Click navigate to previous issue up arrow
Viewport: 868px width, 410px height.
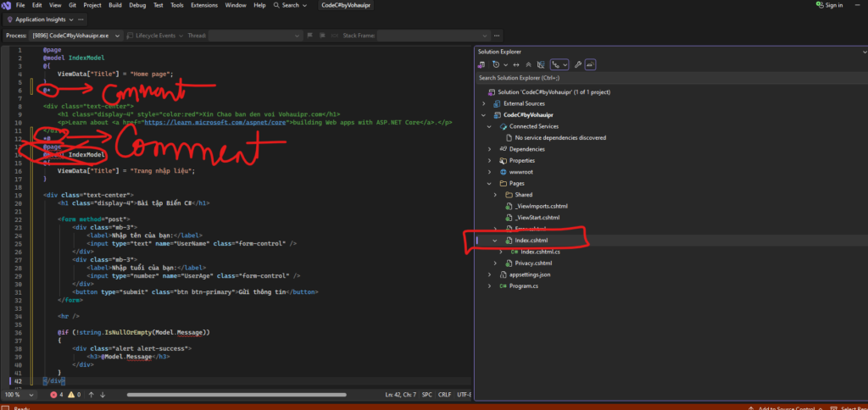[x=92, y=395]
